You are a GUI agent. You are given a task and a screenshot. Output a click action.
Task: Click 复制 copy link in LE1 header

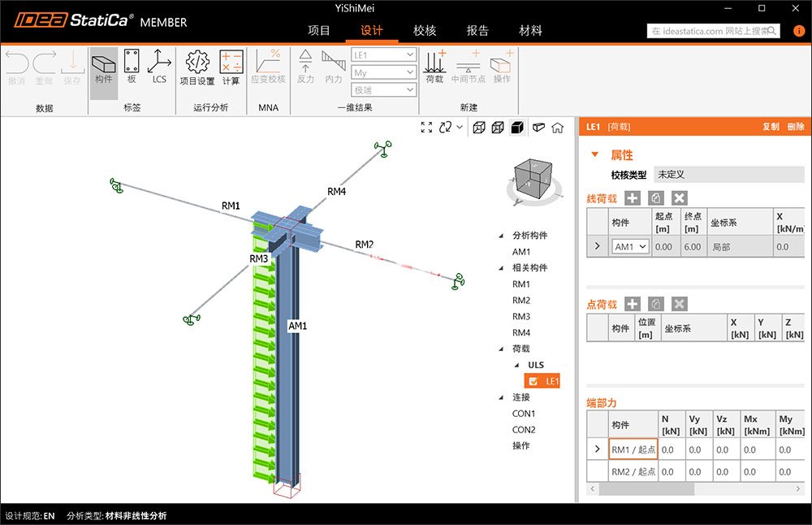[x=771, y=127]
